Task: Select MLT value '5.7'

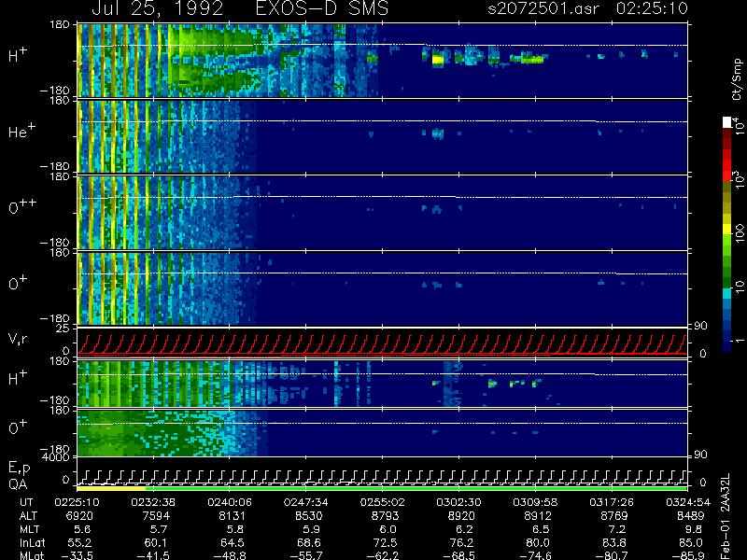Action: tap(158, 529)
